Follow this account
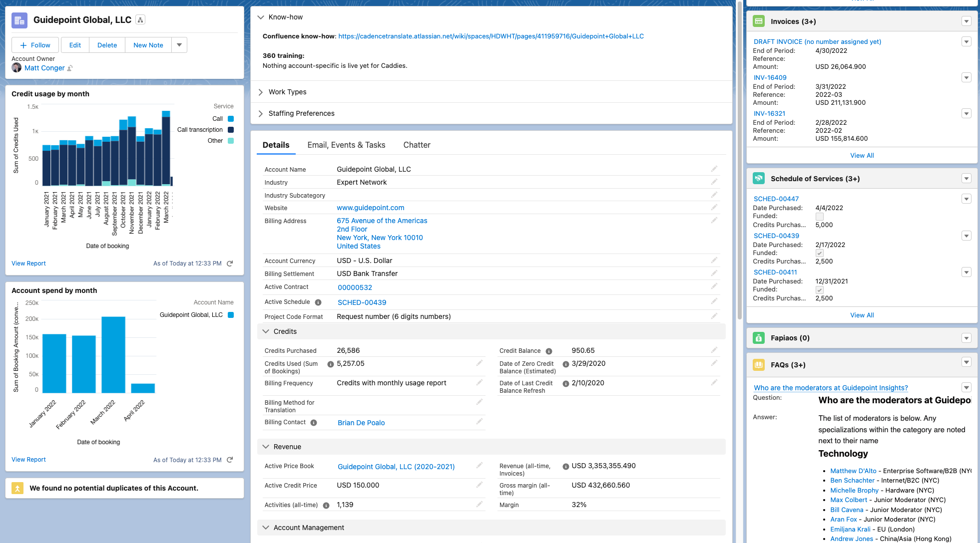 click(x=35, y=45)
